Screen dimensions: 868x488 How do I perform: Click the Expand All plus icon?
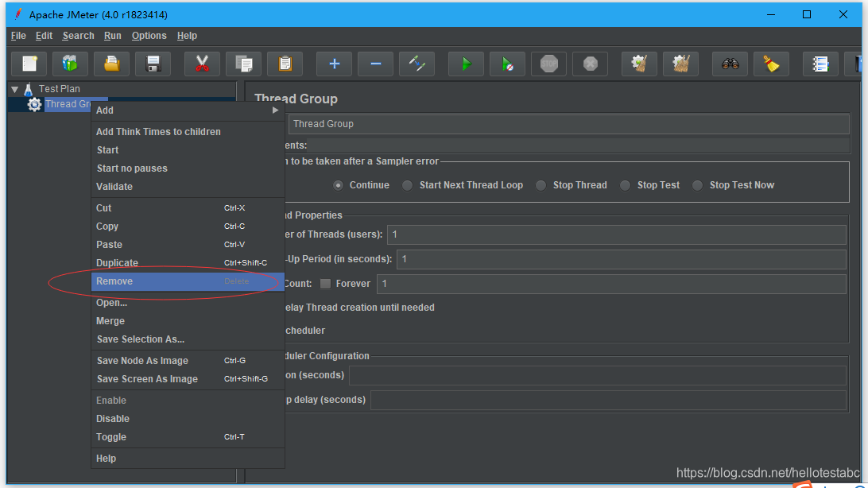click(x=335, y=64)
